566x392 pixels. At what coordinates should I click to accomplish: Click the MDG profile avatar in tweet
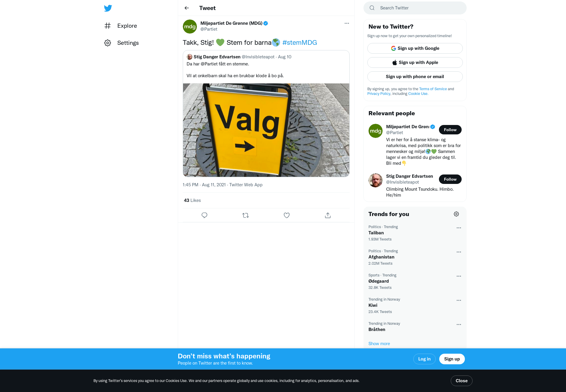190,27
